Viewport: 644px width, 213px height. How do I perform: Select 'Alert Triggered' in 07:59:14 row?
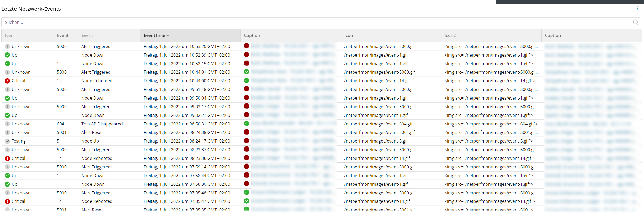96,167
